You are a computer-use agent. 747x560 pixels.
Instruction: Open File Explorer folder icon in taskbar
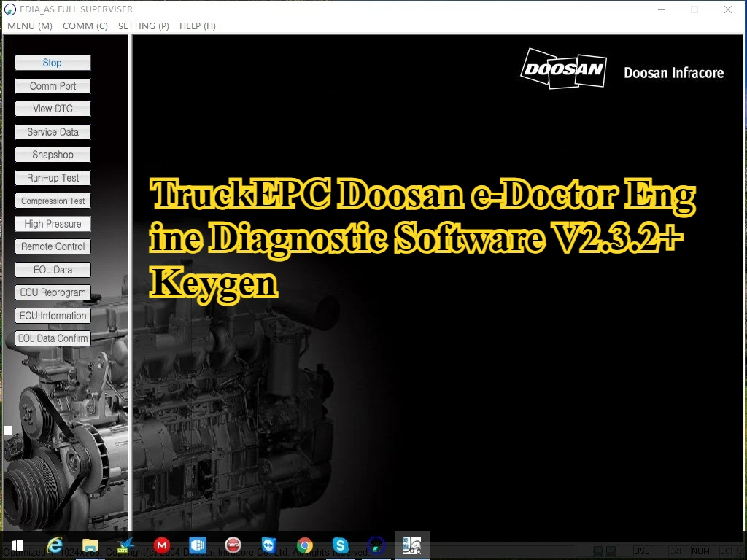coord(90,545)
